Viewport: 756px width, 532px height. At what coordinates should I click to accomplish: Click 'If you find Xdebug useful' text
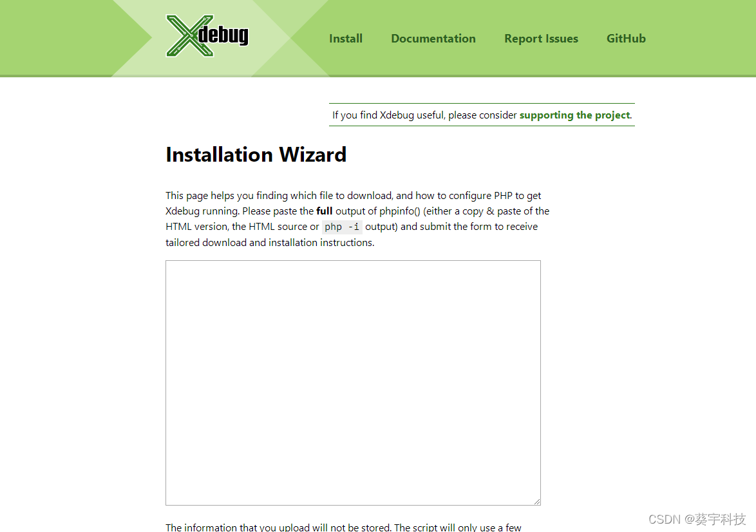click(x=388, y=115)
